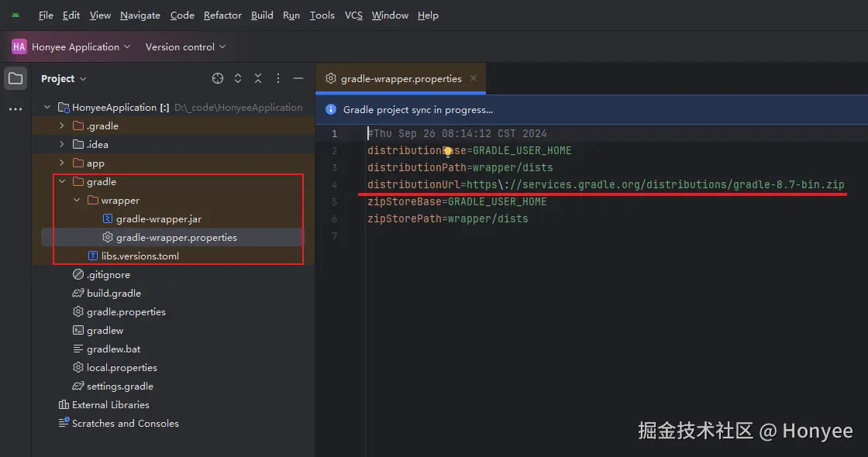Click the distributionUrl line in editor
The image size is (868, 457).
coord(605,185)
